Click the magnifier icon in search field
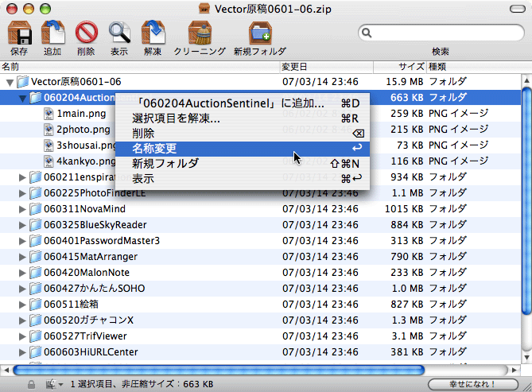 click(x=367, y=33)
